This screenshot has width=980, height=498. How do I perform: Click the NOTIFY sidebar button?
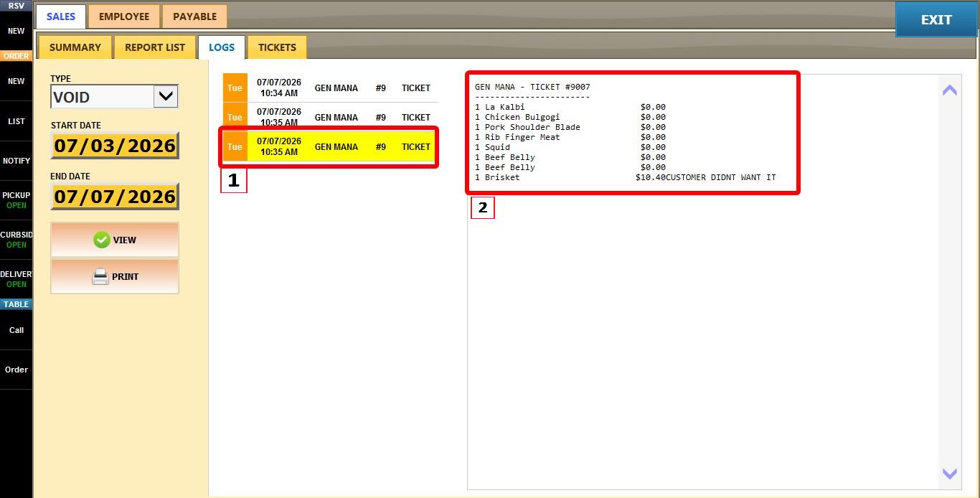pyautogui.click(x=16, y=161)
